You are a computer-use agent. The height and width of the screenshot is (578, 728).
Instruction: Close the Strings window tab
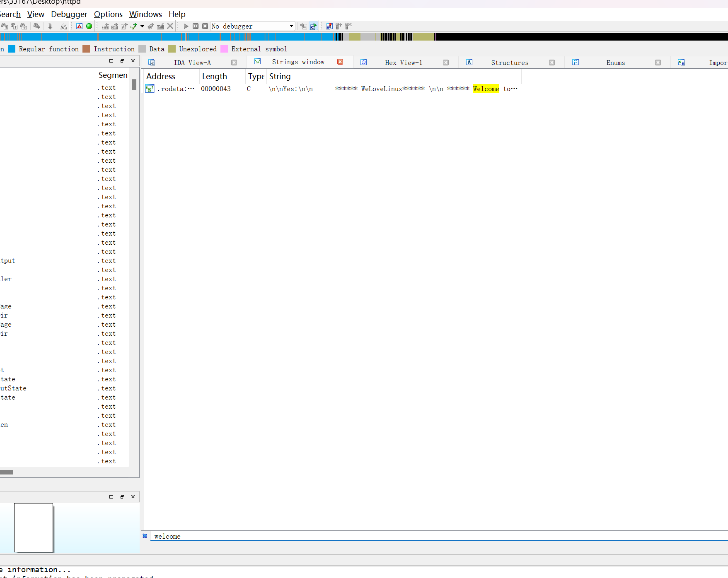pyautogui.click(x=340, y=62)
